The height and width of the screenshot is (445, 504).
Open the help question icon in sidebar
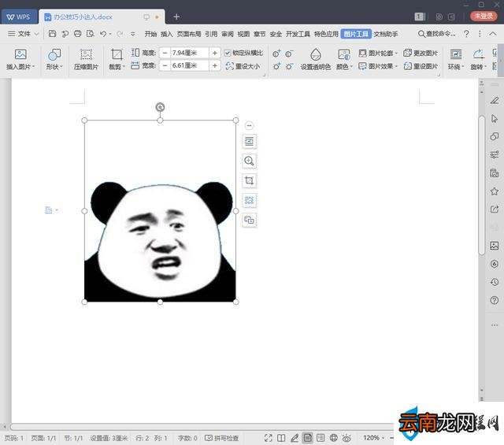coord(495,300)
